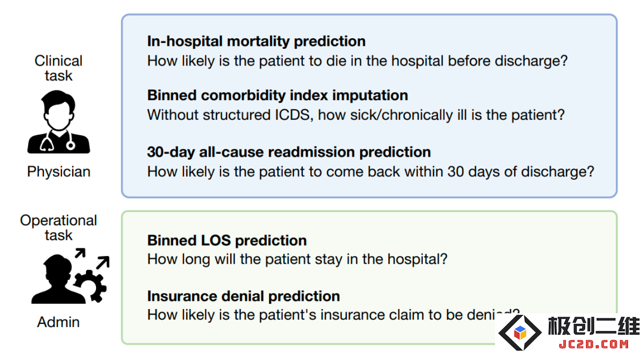Click the Admin caption text

(x=58, y=322)
